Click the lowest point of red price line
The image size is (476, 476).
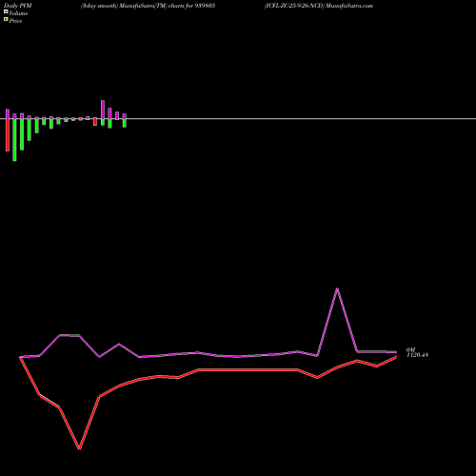click(79, 448)
